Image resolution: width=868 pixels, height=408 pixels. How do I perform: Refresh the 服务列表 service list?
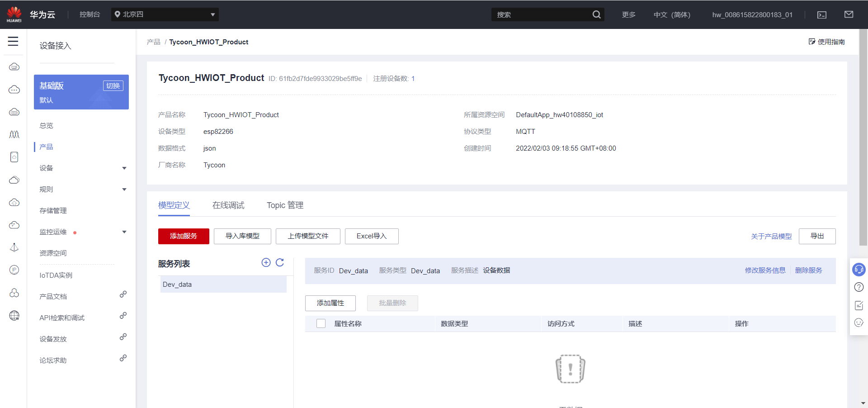point(280,263)
